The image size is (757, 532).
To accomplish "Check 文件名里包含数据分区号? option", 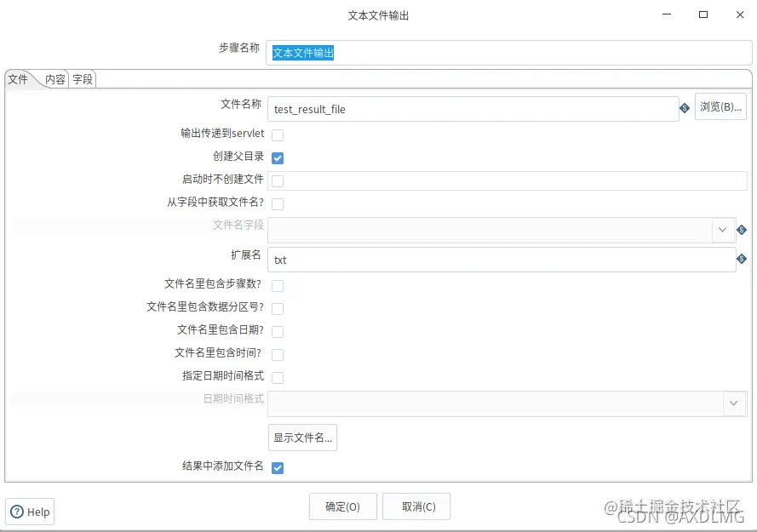I will coord(278,308).
